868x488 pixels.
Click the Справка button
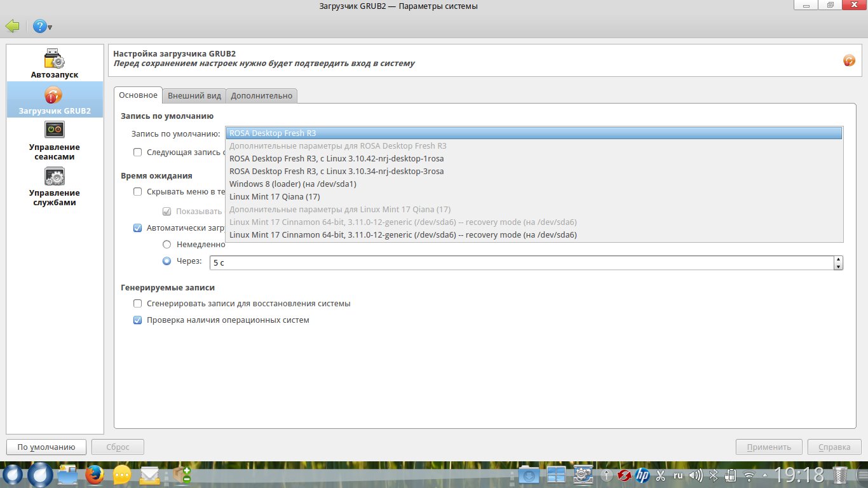[834, 447]
